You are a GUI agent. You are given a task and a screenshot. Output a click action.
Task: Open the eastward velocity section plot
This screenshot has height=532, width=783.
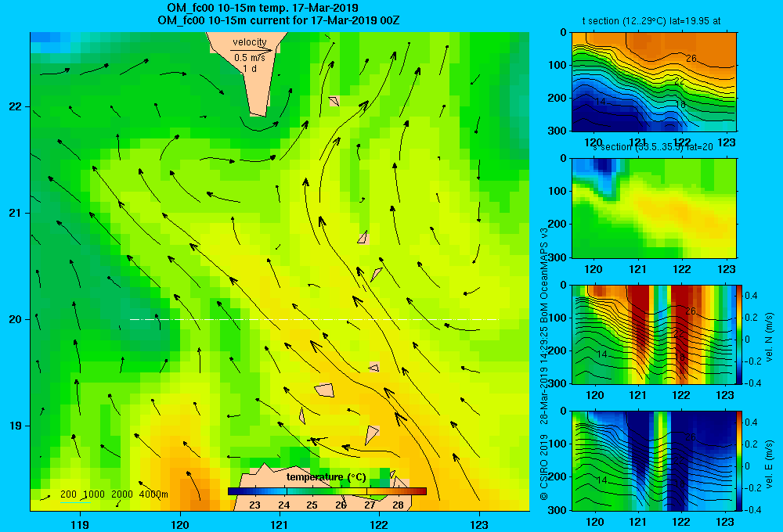click(654, 461)
